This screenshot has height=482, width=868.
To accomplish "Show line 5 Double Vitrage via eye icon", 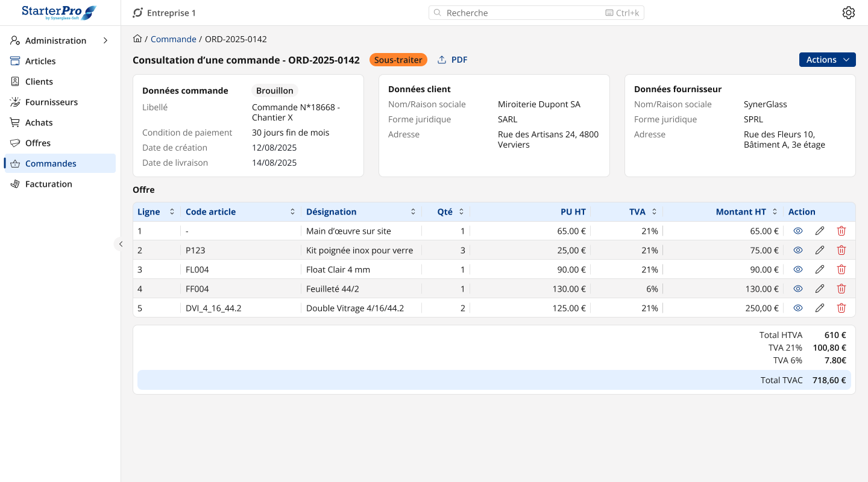I will pyautogui.click(x=797, y=308).
